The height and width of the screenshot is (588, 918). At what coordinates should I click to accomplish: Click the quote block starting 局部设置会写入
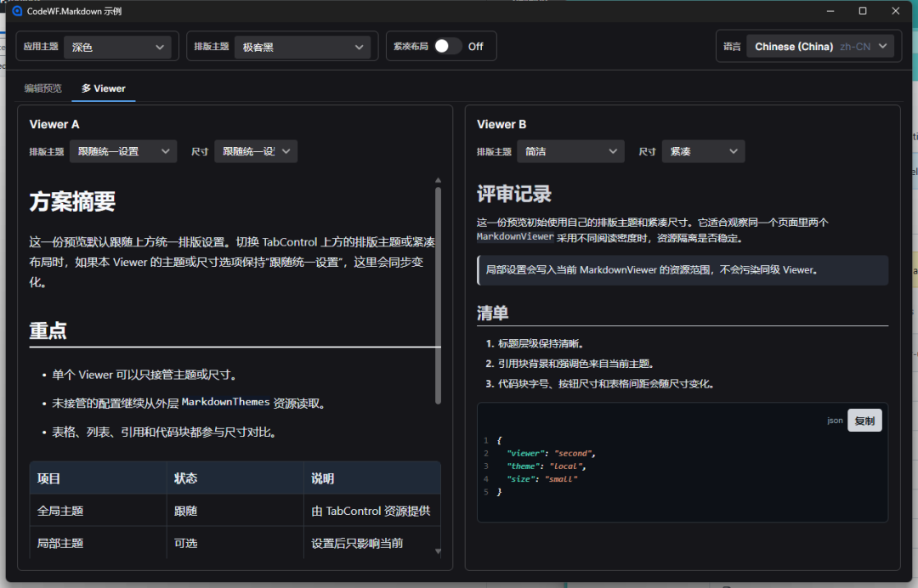point(683,269)
